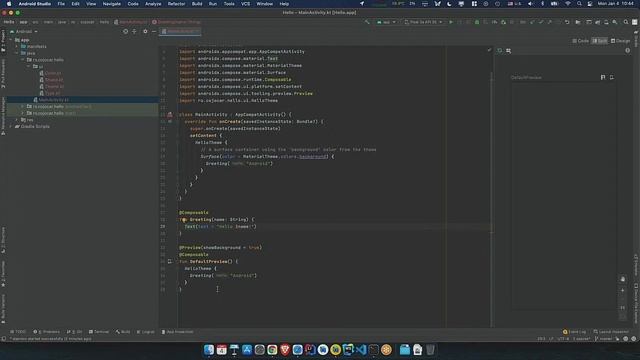
Task: Deploy DefaultPreview to device icon
Action: [x=611, y=77]
